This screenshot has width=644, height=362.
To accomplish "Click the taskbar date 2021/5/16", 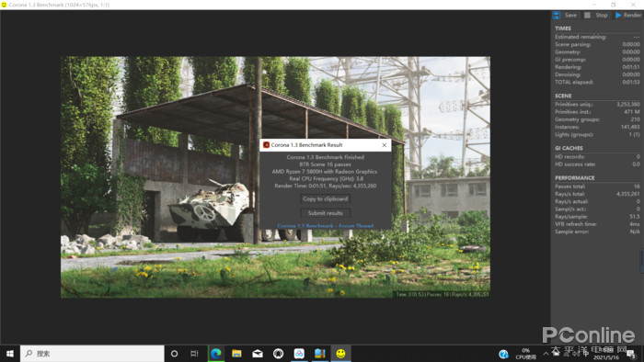I will point(606,357).
